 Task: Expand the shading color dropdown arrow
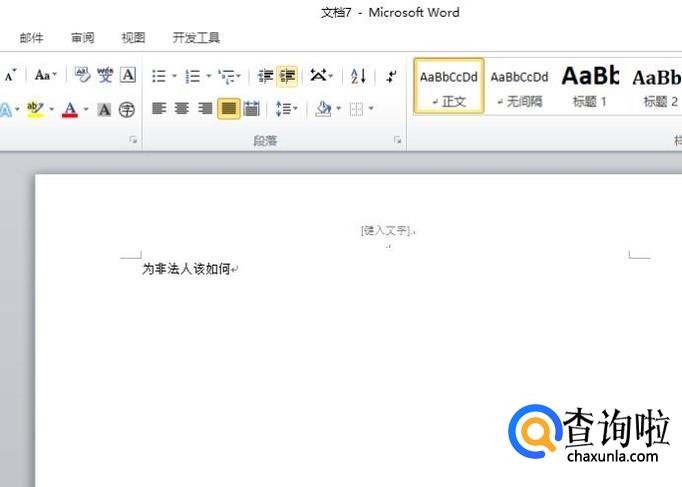point(338,108)
